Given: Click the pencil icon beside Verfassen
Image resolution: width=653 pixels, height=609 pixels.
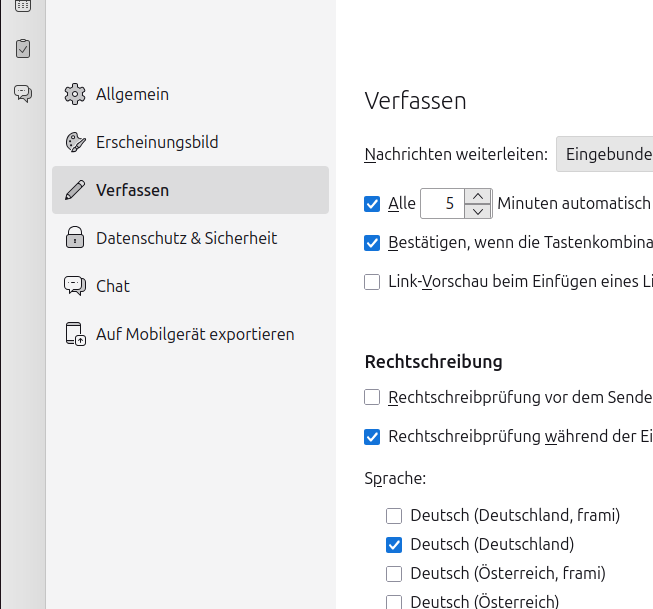Looking at the screenshot, I should (x=75, y=190).
